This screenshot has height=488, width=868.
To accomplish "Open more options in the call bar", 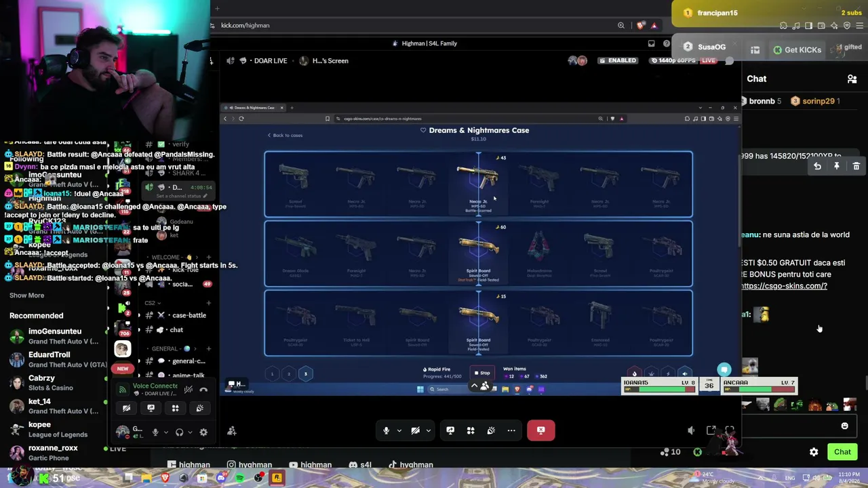I will click(x=511, y=430).
